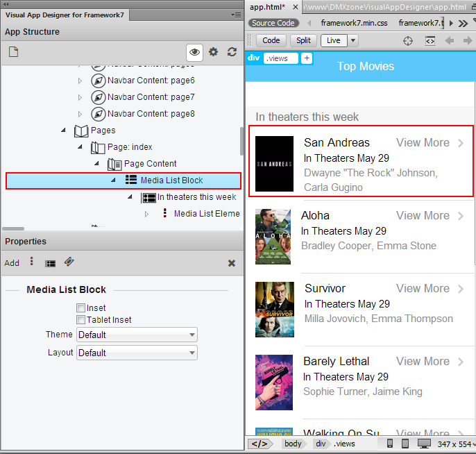Screen dimensions: 476x454
Task: Click the code tag selector icon in status bar
Action: (x=260, y=444)
